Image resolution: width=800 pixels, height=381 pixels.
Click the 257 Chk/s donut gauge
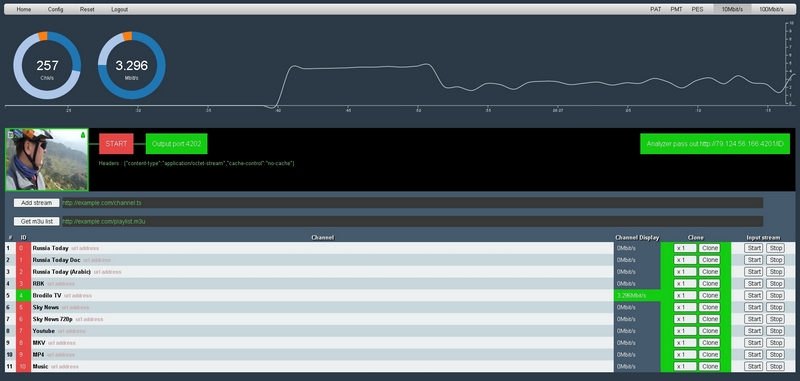47,65
